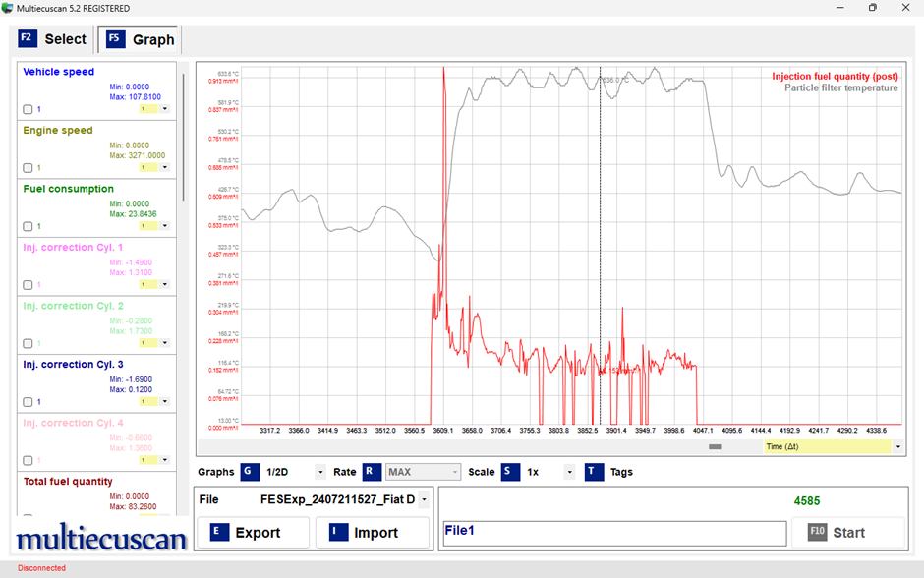Viewport: 924px width, 578px height.
Task: Click the E icon on Export
Action: point(219,532)
